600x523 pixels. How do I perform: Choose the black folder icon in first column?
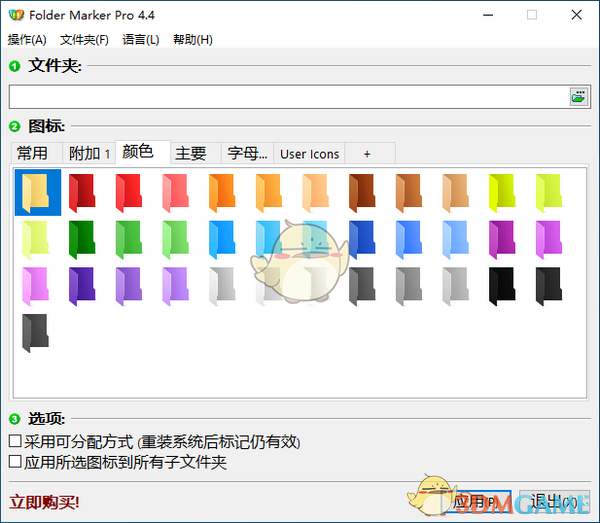click(36, 333)
